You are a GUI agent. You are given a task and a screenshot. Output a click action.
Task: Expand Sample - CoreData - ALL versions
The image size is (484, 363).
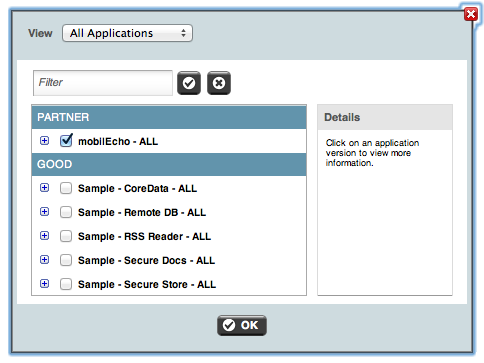coord(44,188)
